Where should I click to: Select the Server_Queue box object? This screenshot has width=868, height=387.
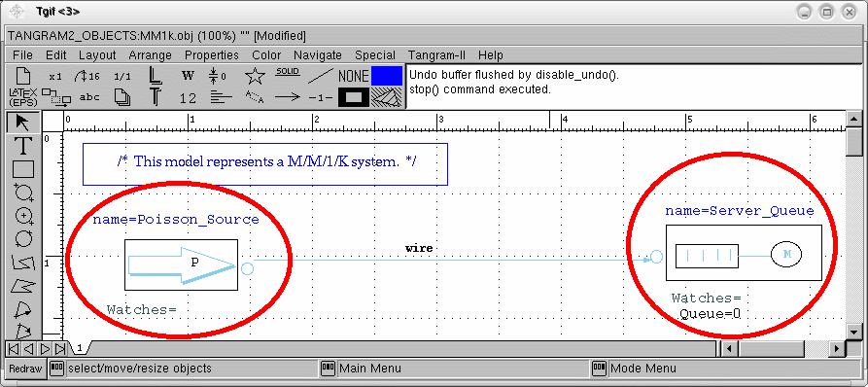point(744,253)
